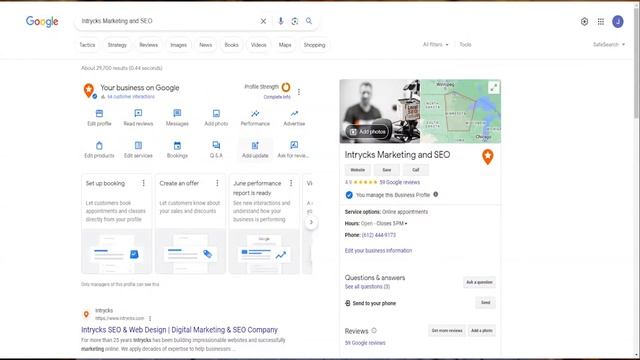Submit search with the magnifier icon
640x360 pixels.
click(309, 21)
